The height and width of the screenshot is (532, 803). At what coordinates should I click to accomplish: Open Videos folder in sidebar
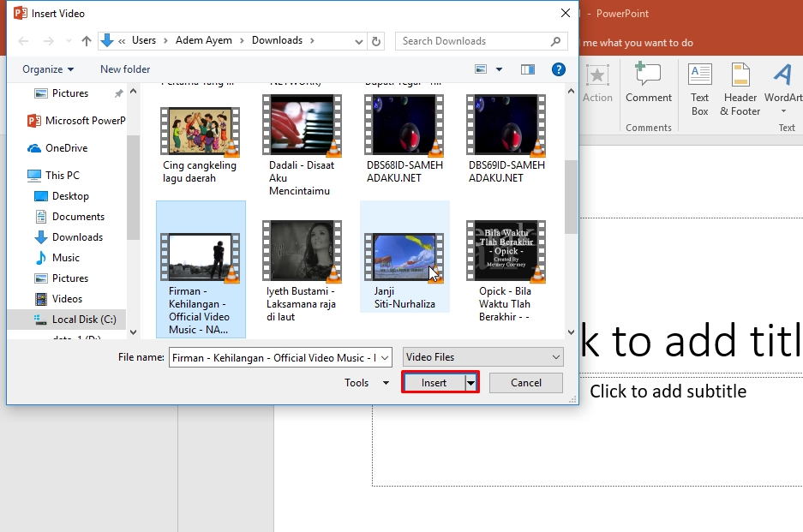pos(58,298)
